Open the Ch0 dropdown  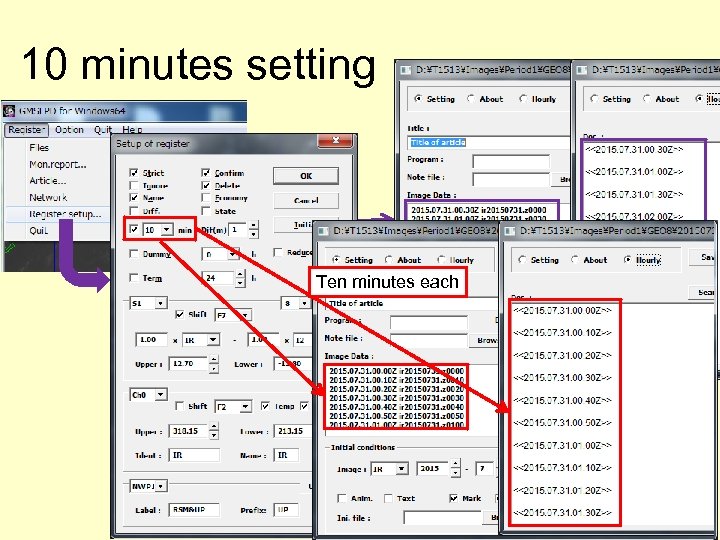(160, 394)
